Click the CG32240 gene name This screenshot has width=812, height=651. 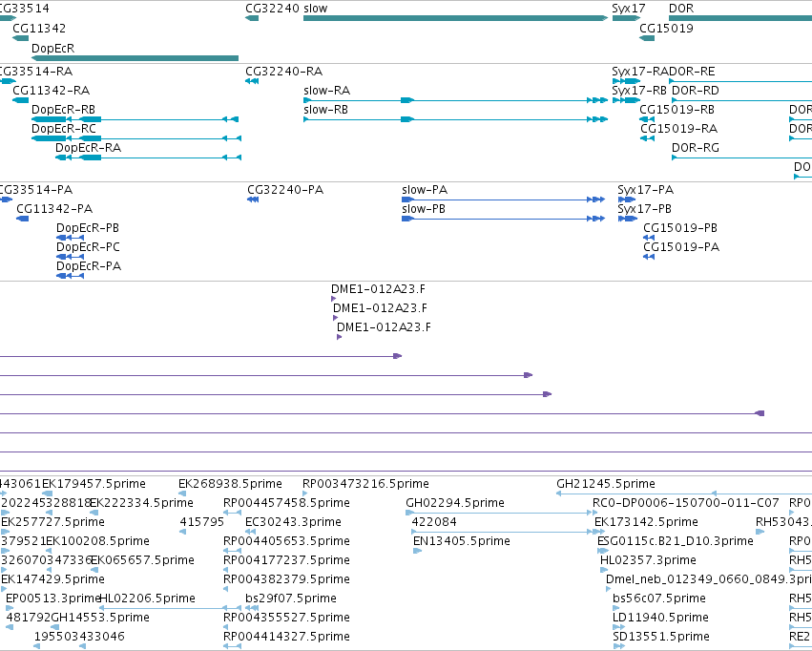tap(272, 9)
